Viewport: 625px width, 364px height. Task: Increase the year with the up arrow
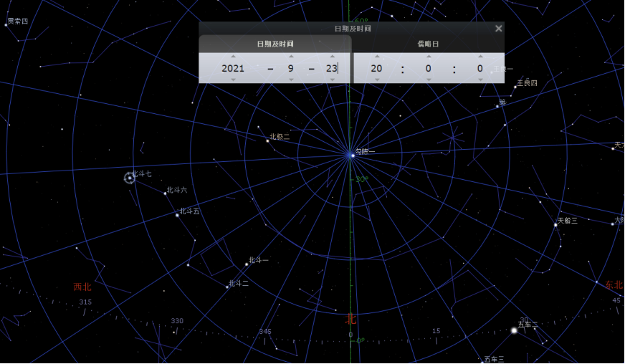coord(233,56)
